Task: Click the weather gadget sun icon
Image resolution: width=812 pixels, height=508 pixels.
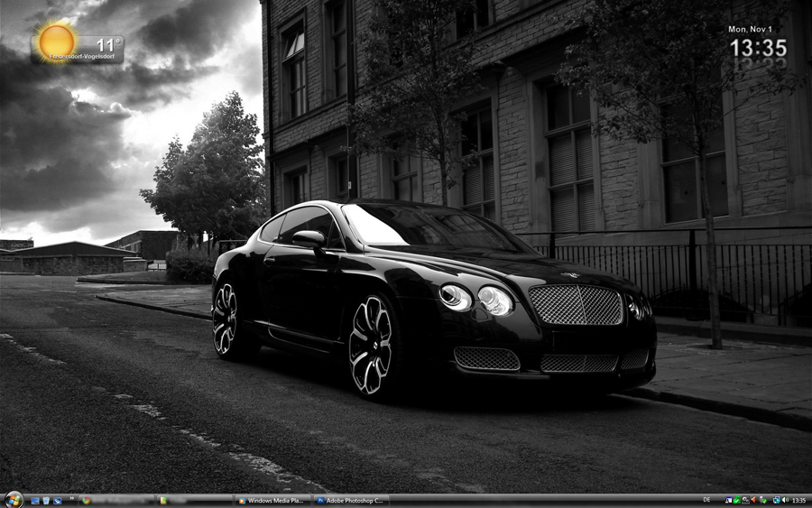Action: click(57, 42)
